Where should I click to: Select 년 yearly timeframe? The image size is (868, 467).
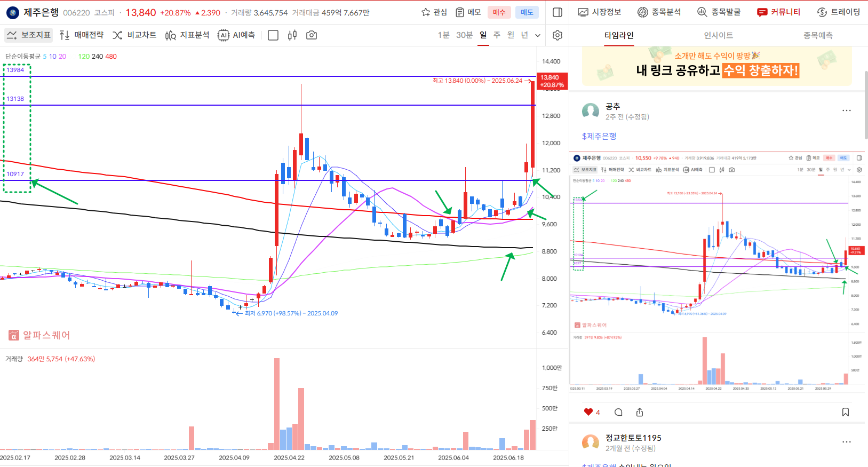tap(524, 35)
